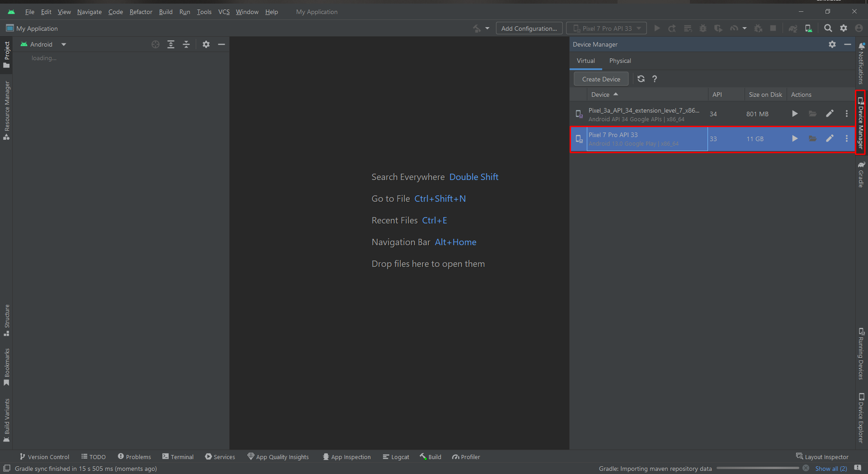This screenshot has height=474, width=868.
Task: Open the Pixel 7 Pro API 33 device selector
Action: [x=606, y=28]
